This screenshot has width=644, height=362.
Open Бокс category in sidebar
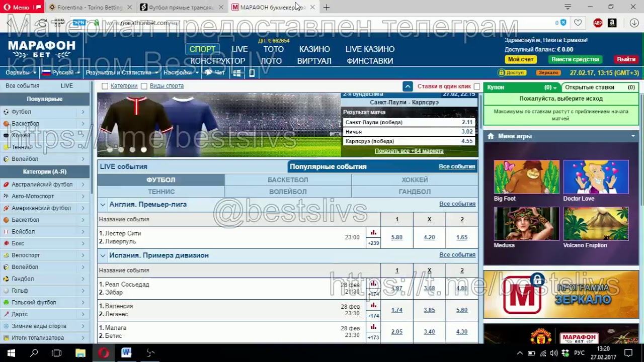pyautogui.click(x=44, y=243)
